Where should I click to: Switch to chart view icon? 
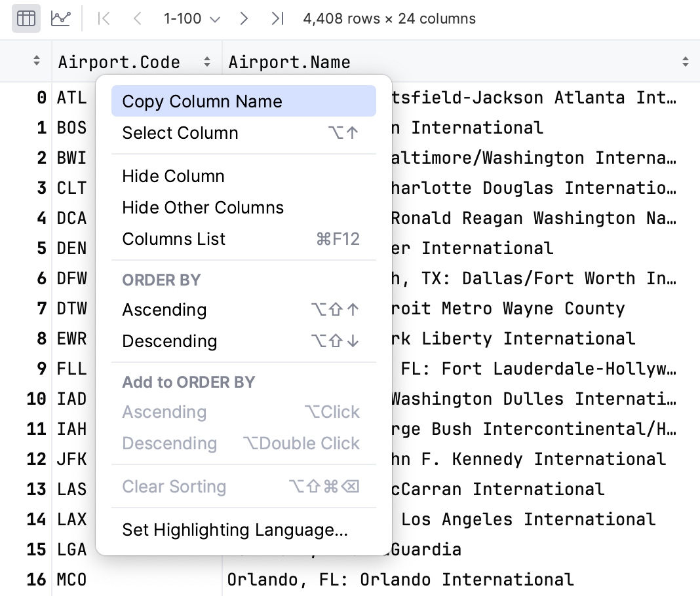tap(60, 19)
